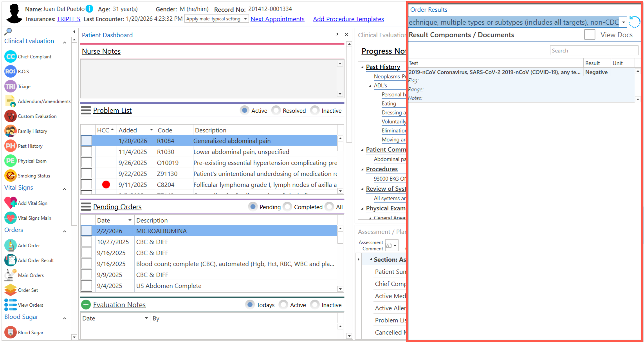Click the R.O.S sidebar icon
The image size is (644, 342).
[10, 71]
